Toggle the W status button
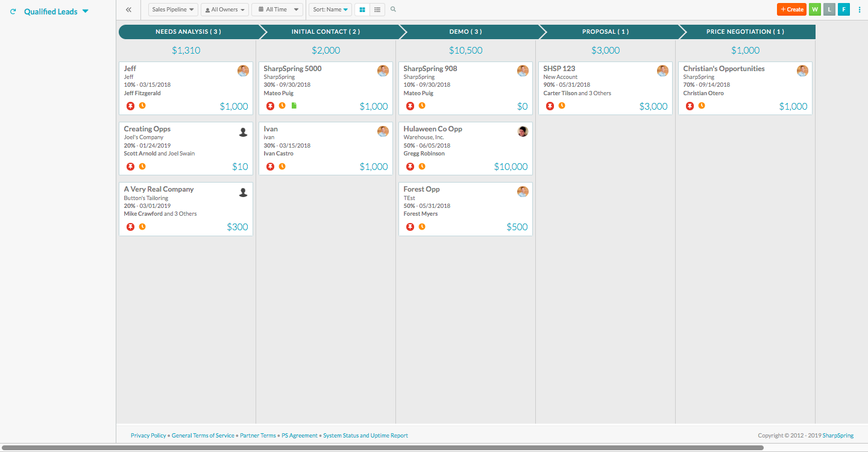The width and height of the screenshot is (868, 452). point(814,9)
